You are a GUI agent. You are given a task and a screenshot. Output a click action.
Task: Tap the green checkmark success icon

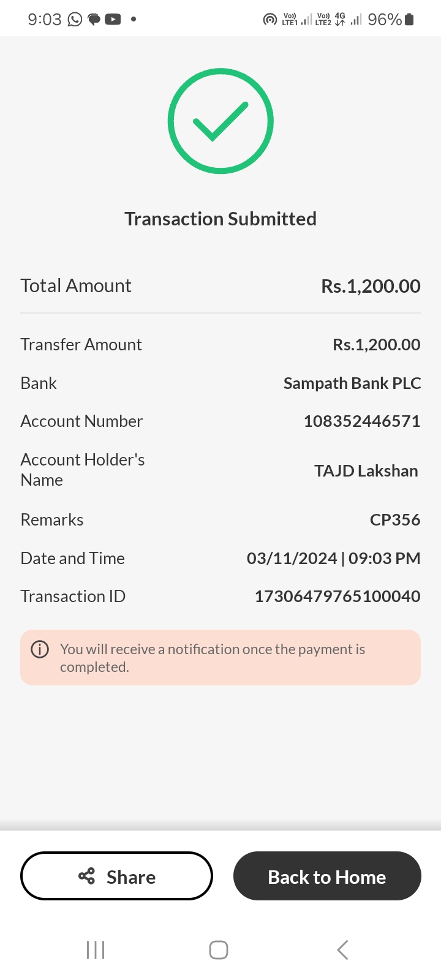(x=221, y=121)
